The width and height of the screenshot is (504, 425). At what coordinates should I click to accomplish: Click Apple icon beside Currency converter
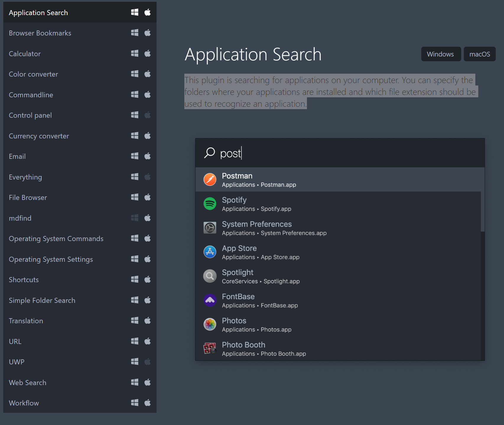click(x=147, y=135)
